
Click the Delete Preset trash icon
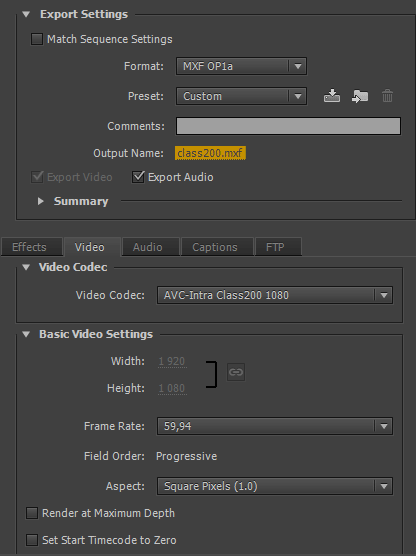point(387,96)
